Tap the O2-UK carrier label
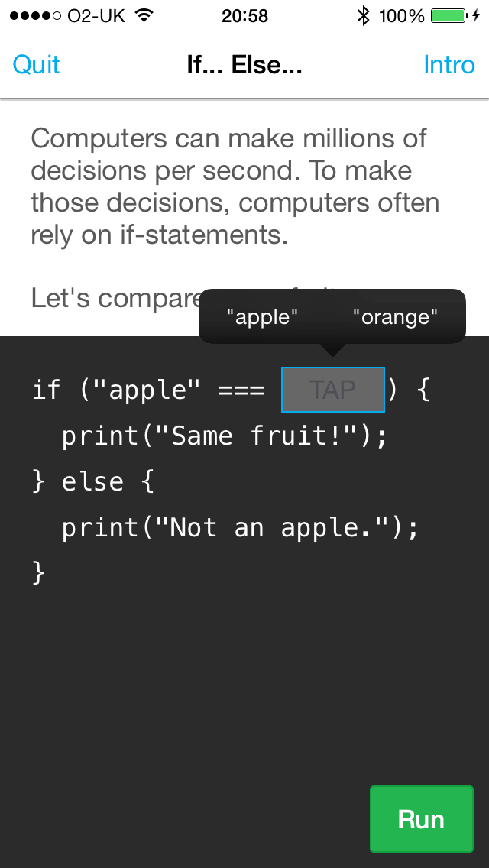 (96, 16)
